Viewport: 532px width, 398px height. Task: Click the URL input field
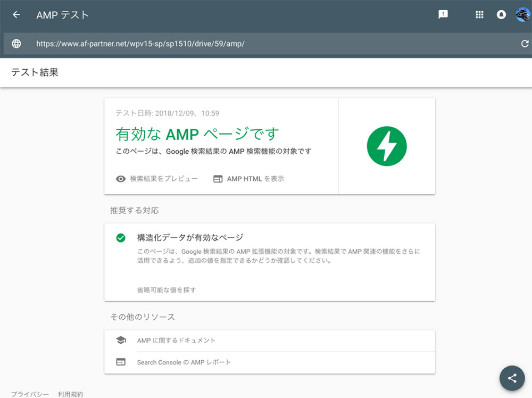click(x=268, y=44)
